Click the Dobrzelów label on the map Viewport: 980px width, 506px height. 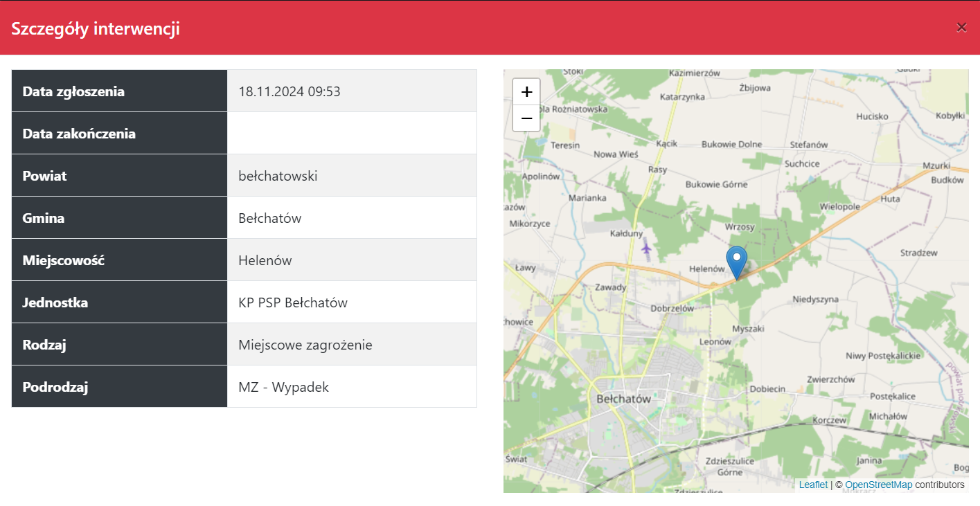[x=672, y=308]
